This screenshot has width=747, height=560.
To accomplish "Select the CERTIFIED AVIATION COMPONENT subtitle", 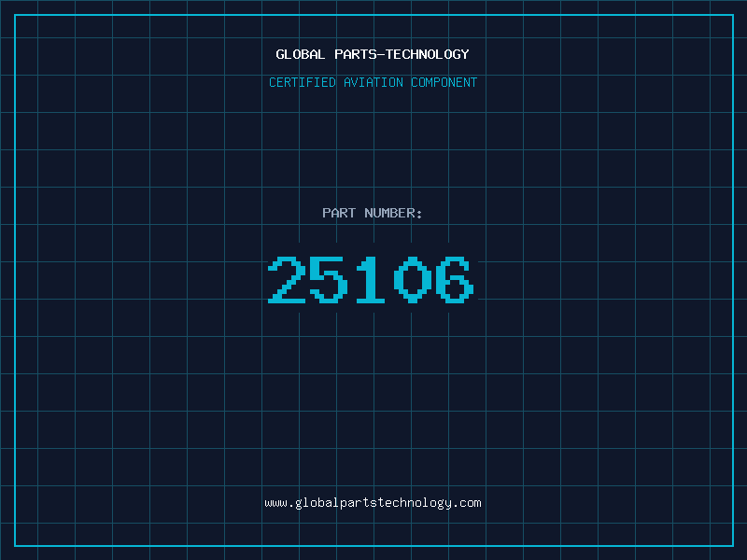I will point(373,82).
